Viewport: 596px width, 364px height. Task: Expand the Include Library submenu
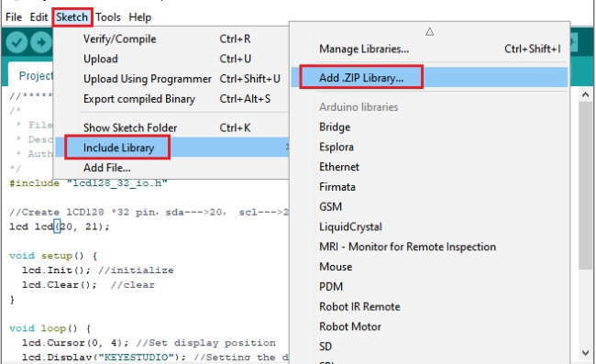171,148
